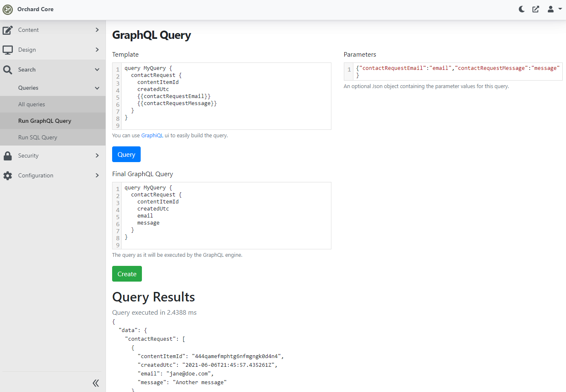566x392 pixels.
Task: Click the 'message' line in the Final GraphQL Query
Action: [149, 223]
